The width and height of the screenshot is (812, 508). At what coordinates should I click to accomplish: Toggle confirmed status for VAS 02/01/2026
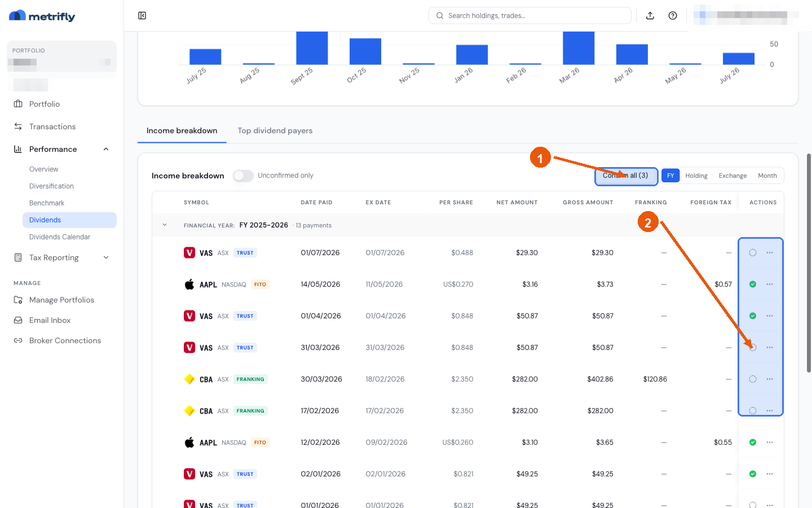[753, 474]
